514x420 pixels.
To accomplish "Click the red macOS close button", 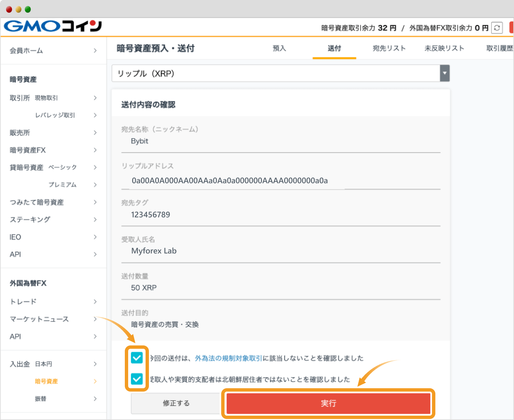I will [x=9, y=9].
